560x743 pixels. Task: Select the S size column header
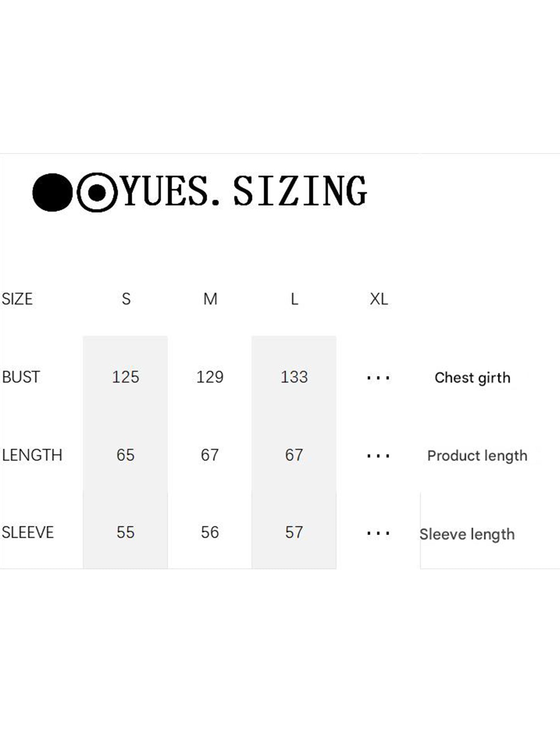[126, 299]
